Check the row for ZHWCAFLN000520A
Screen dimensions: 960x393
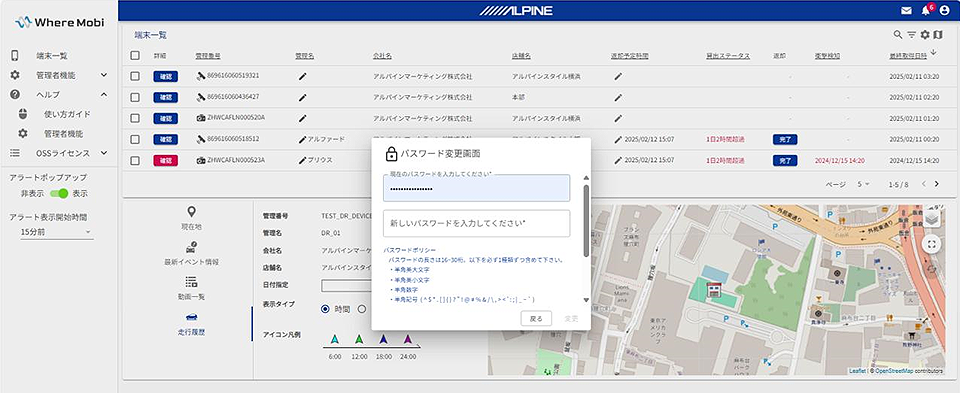135,118
